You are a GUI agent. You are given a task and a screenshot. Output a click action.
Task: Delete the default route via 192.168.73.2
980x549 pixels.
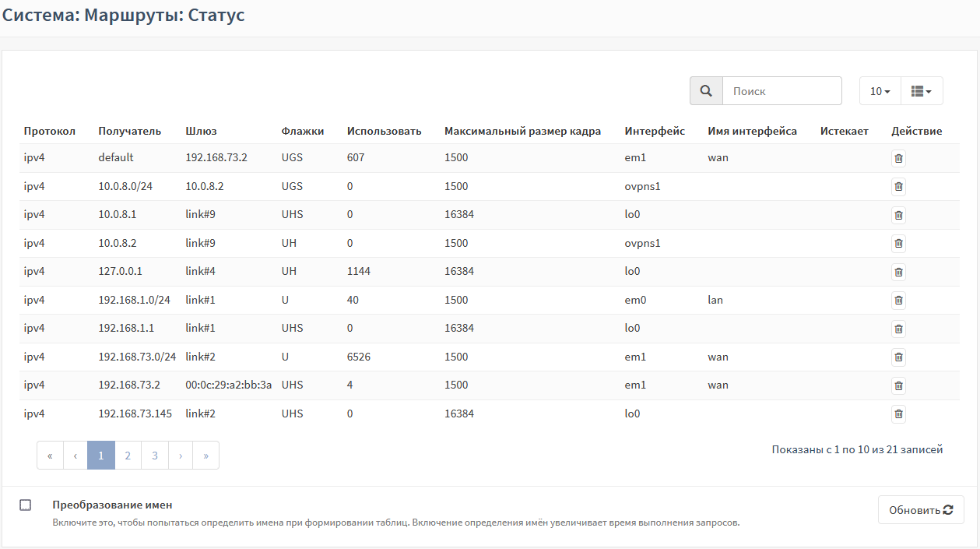click(x=898, y=158)
